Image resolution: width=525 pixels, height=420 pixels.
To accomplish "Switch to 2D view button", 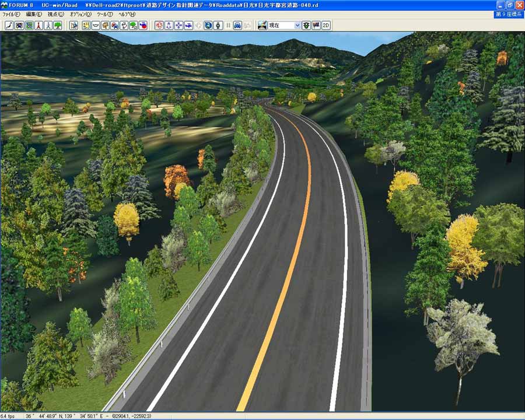I will coord(325,26).
